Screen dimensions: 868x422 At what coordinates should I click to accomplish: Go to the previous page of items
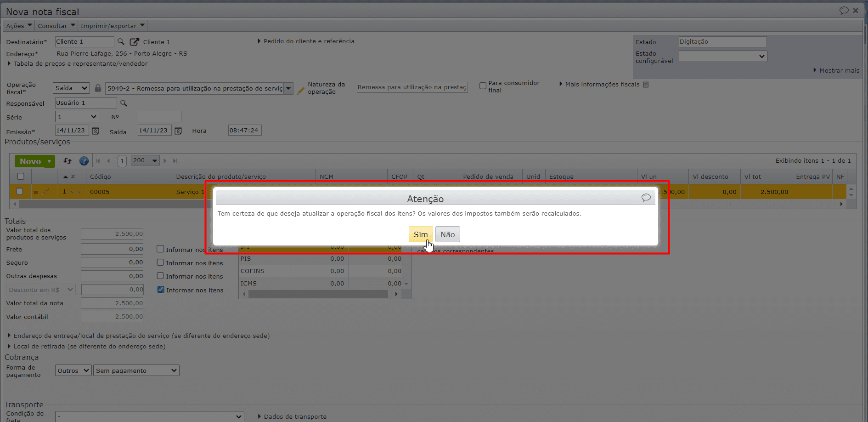coord(108,161)
